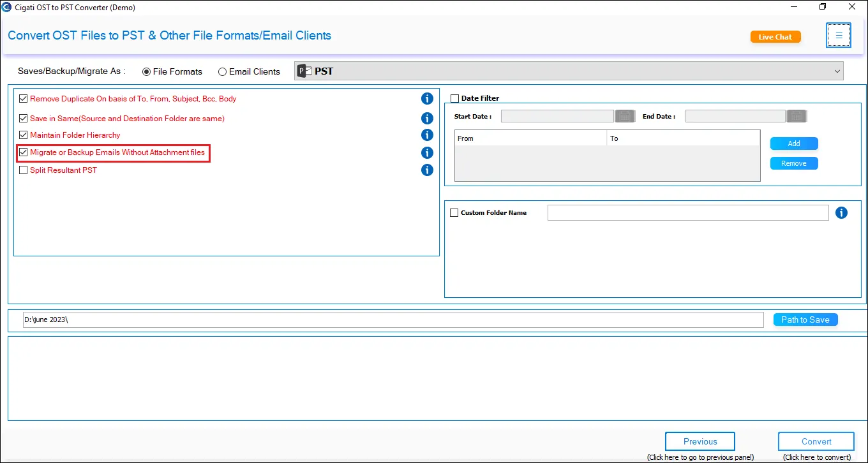Click the Cigati app logo in title bar
This screenshot has width=868, height=463.
(6, 7)
